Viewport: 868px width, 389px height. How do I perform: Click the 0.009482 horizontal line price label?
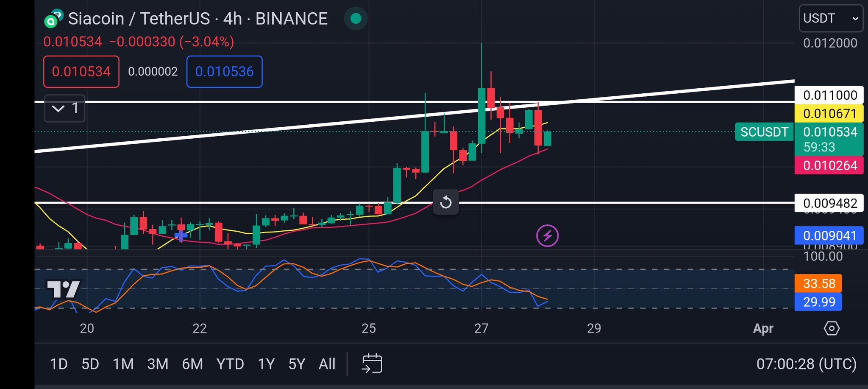829,203
